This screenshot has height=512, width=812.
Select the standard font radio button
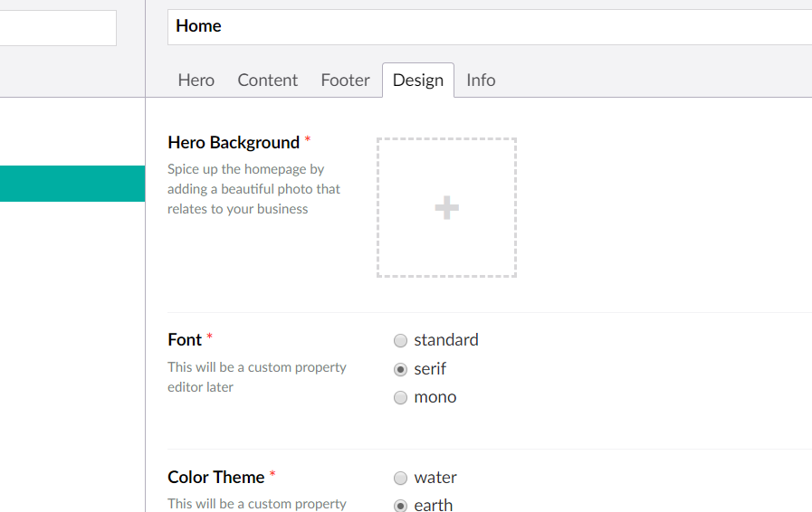coord(400,341)
